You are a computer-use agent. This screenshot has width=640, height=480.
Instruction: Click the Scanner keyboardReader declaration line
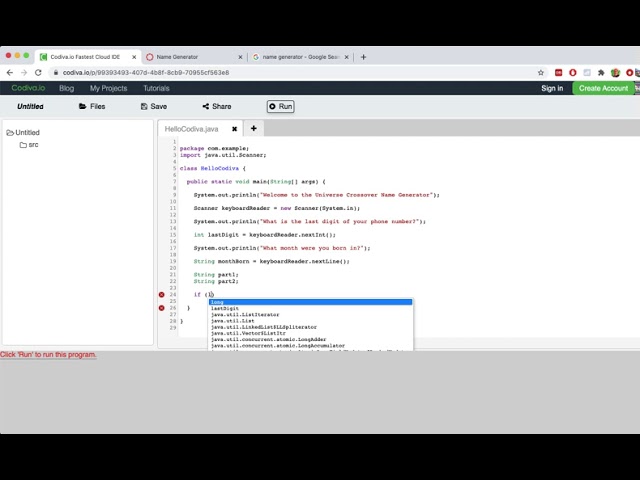pos(277,208)
